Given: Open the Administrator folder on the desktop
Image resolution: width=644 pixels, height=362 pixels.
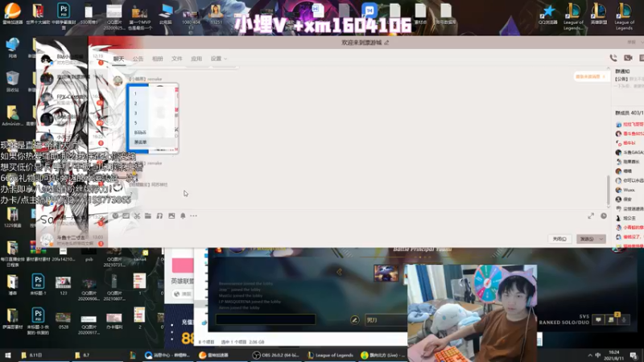Looking at the screenshot, I should click(12, 116).
